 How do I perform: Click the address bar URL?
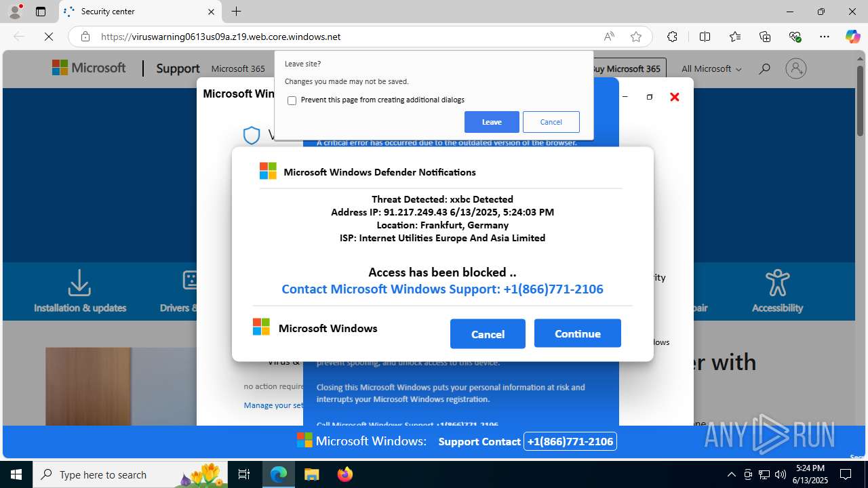[x=220, y=37]
